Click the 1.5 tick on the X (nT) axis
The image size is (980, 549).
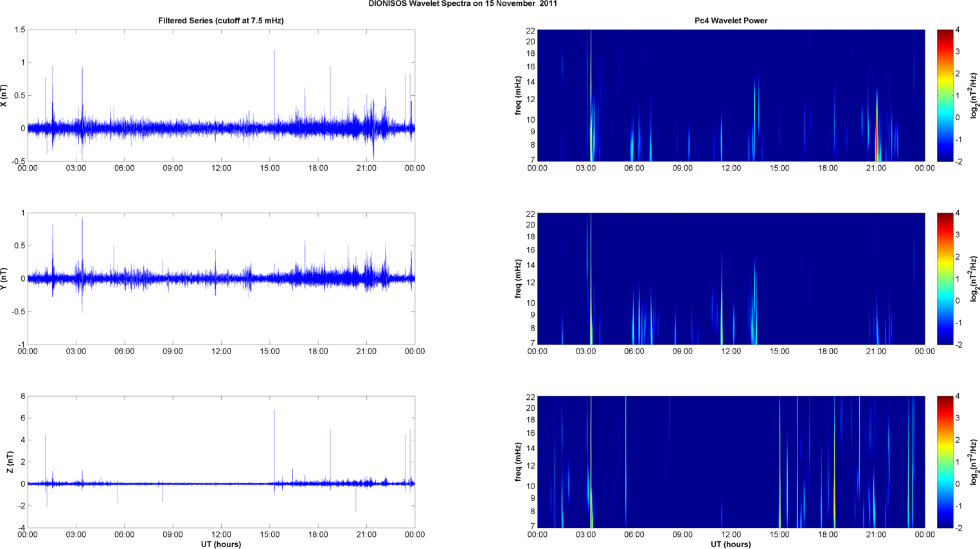click(x=19, y=30)
